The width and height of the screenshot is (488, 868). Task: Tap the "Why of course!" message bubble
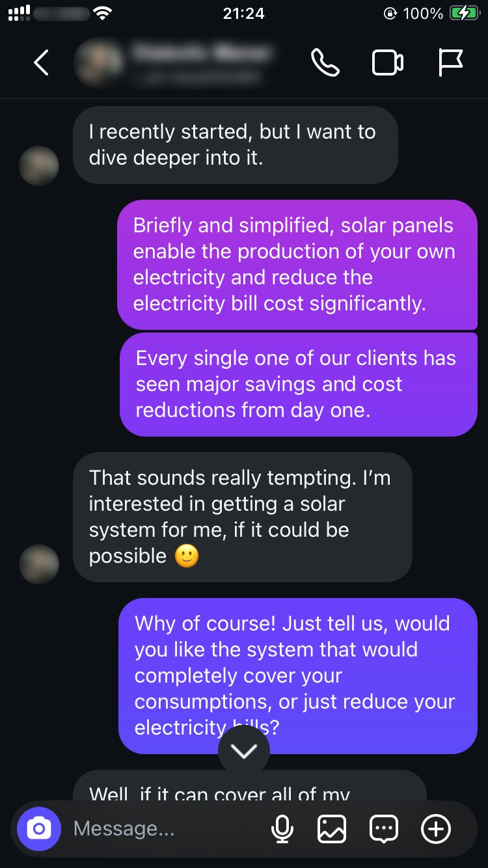tap(297, 674)
